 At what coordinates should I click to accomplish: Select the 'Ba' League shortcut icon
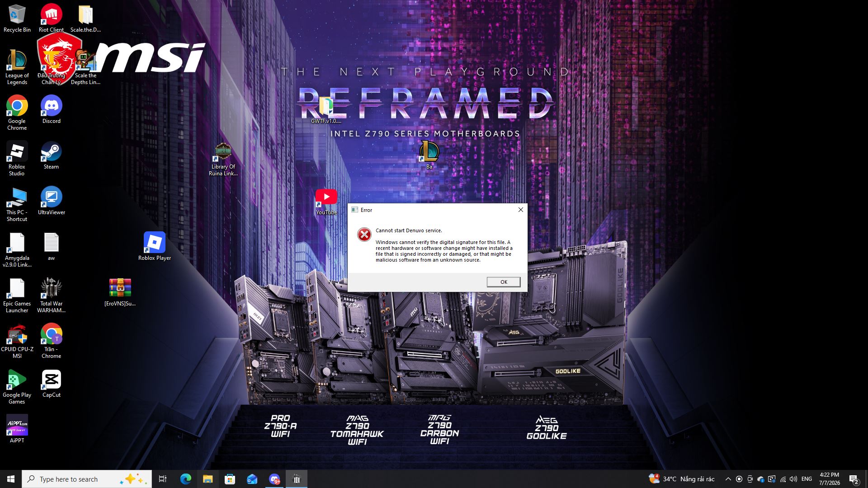point(429,155)
